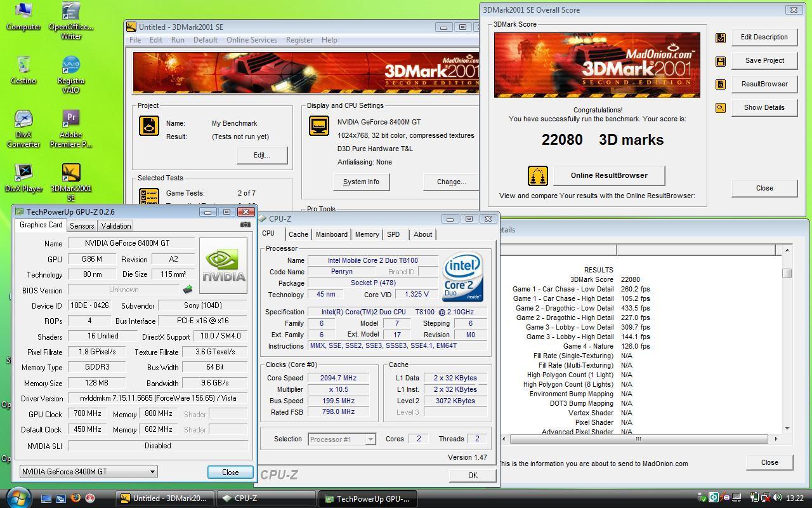Launch the DivX Player desktop shortcut
The height and width of the screenshot is (508, 812).
point(23,178)
